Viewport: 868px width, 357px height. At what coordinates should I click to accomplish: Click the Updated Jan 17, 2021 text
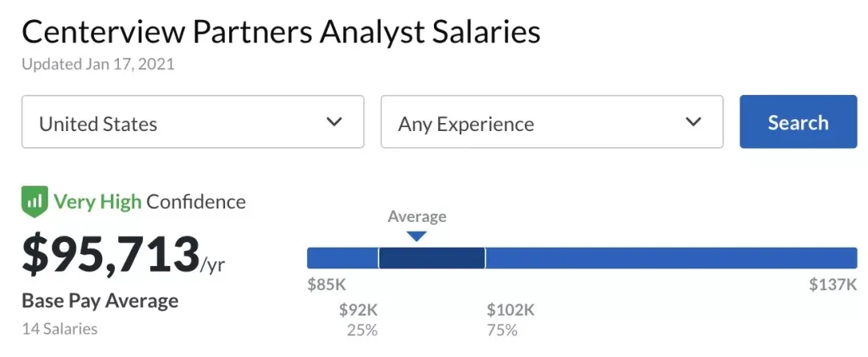tap(98, 64)
